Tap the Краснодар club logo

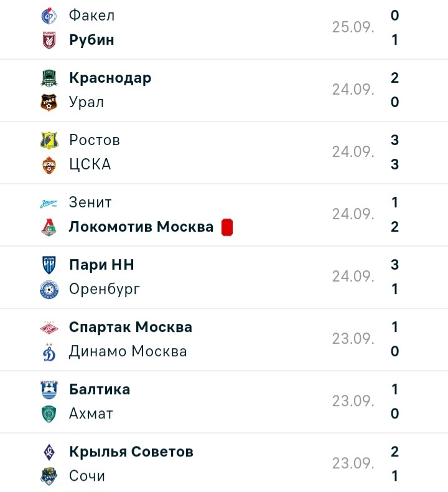click(x=49, y=78)
